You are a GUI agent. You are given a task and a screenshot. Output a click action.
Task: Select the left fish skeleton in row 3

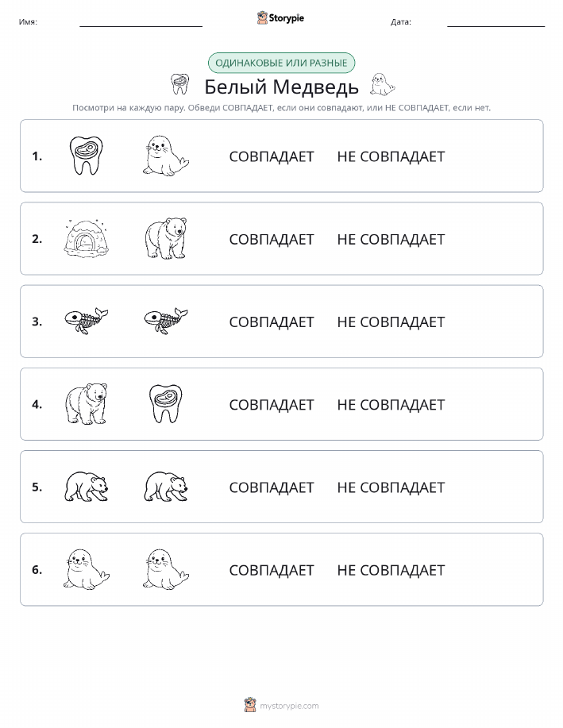click(x=86, y=321)
